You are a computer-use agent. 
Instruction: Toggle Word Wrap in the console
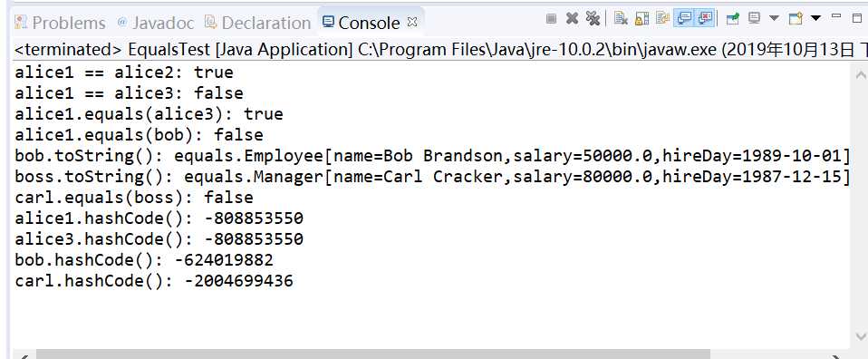tap(662, 19)
